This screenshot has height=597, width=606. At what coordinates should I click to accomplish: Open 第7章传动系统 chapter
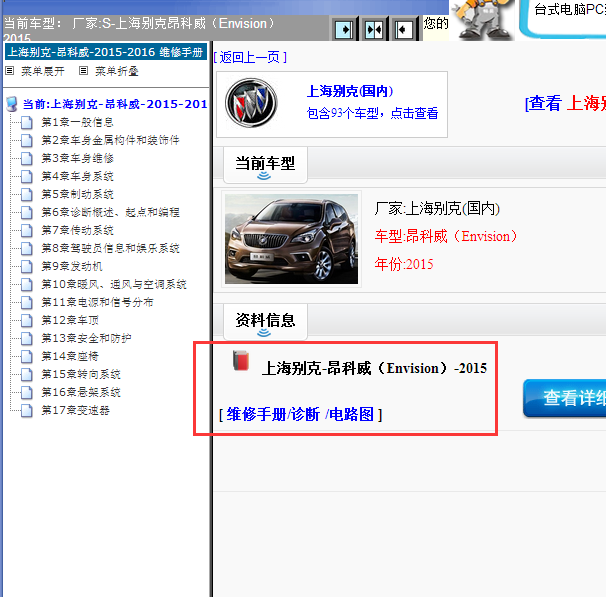coord(77,230)
